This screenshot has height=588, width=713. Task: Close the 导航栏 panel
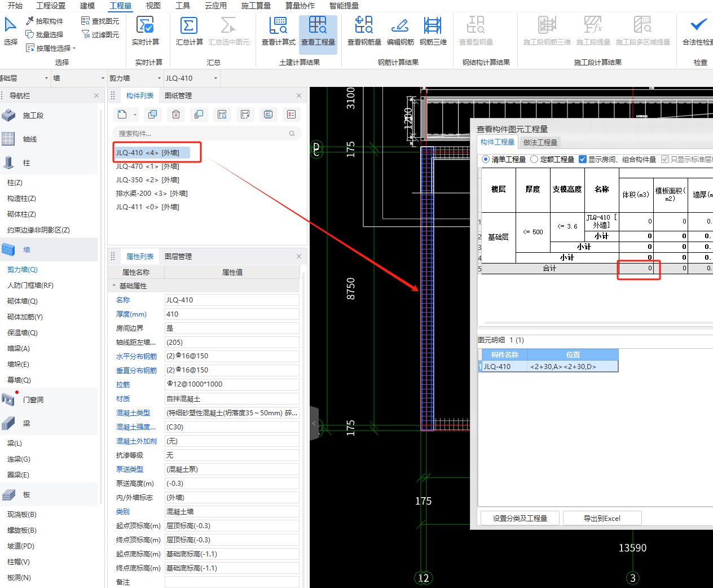(96, 96)
